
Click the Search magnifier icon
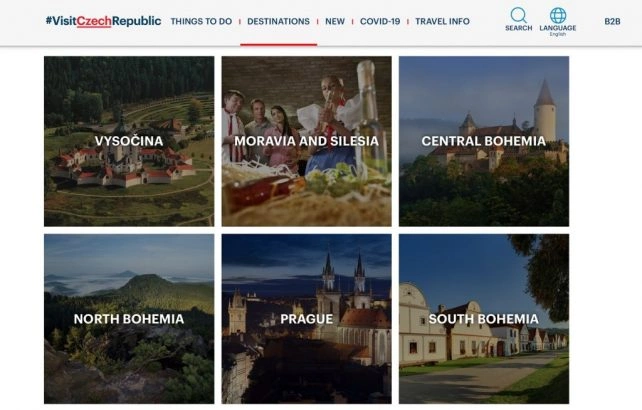click(x=518, y=15)
